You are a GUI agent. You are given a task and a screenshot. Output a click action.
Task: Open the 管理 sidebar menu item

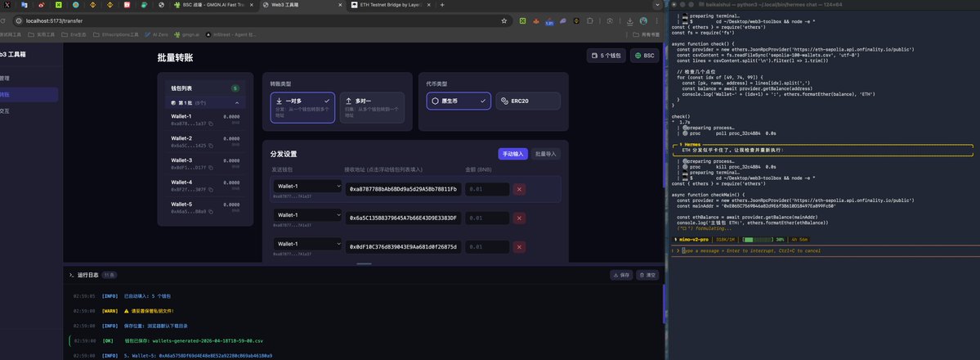coord(29,79)
